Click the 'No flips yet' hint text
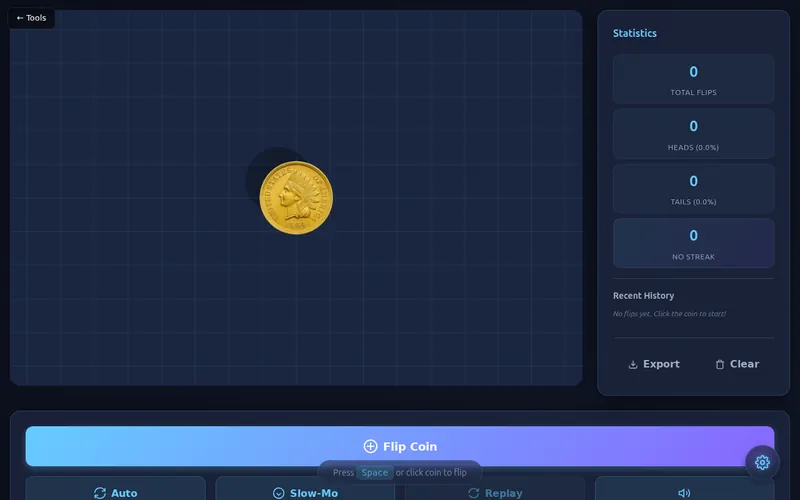800x500 pixels. tap(669, 313)
